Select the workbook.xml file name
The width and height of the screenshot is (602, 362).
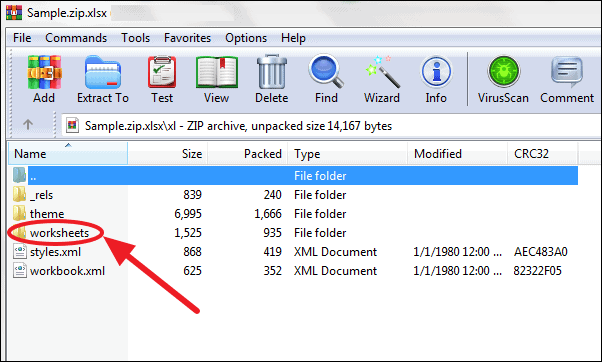pyautogui.click(x=67, y=271)
